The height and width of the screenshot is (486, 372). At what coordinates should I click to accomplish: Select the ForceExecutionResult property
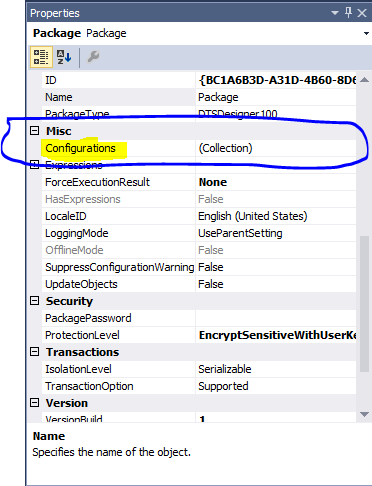coord(97,182)
